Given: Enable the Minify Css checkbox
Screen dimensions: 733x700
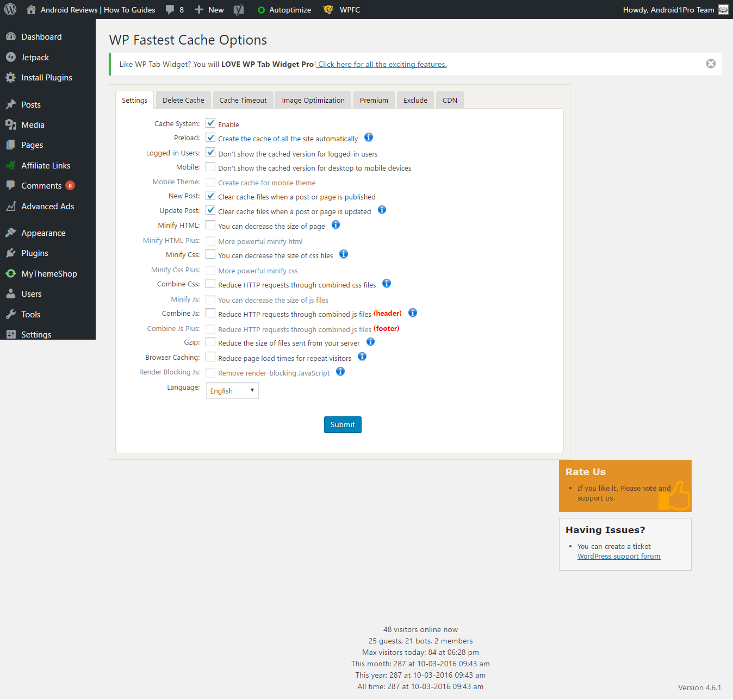Looking at the screenshot, I should tap(210, 254).
